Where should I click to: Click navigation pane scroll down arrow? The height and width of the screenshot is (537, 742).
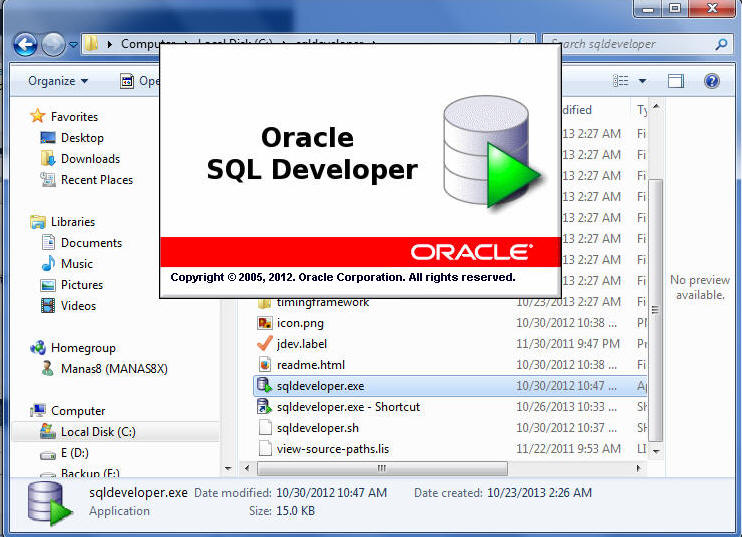[x=229, y=468]
